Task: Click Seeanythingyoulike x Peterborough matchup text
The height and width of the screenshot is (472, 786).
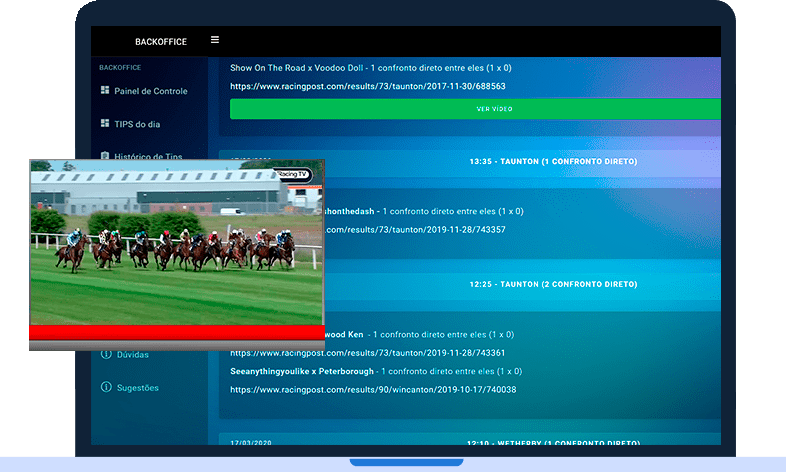Action: tap(302, 371)
